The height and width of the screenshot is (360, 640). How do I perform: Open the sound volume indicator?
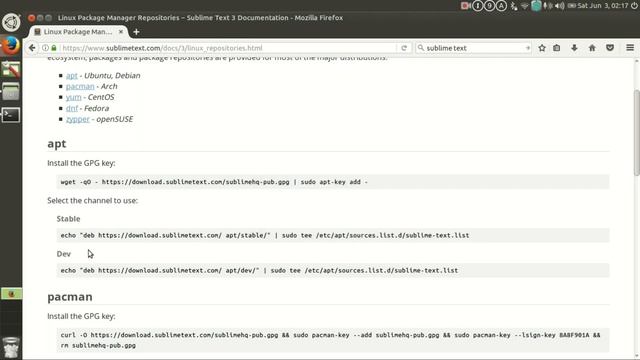560,6
